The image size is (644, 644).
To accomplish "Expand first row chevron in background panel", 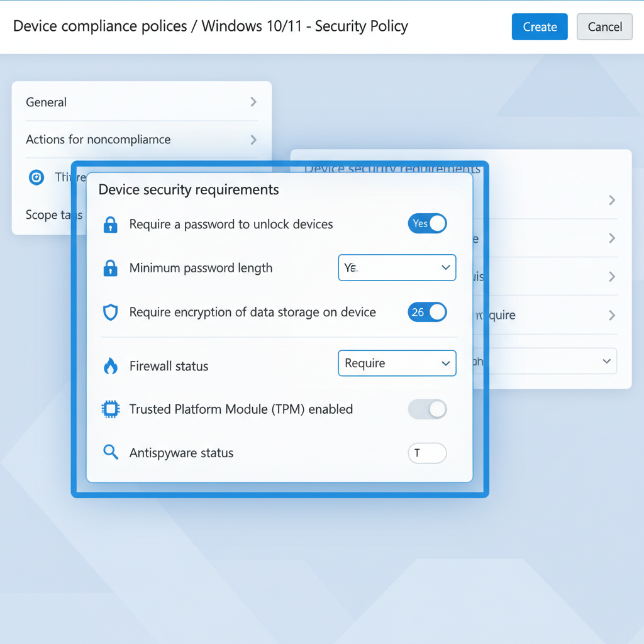I will (612, 200).
